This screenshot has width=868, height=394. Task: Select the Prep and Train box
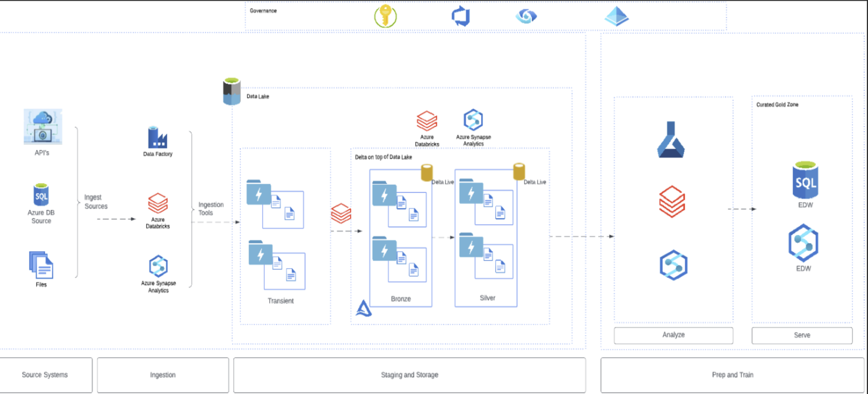click(732, 375)
